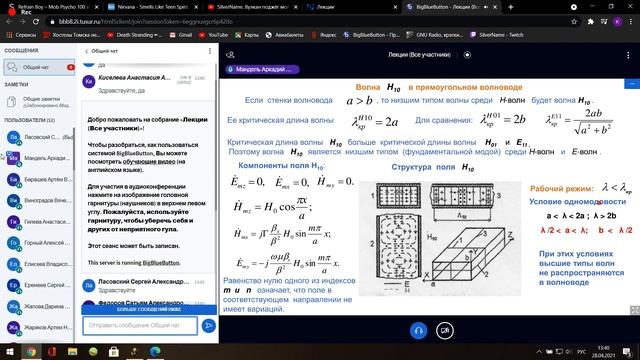Go back in the browser
640x360 pixels.
[x=9, y=22]
